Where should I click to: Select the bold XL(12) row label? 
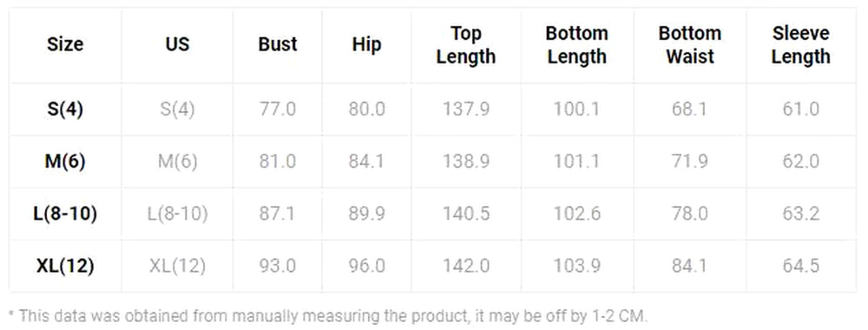point(65,267)
